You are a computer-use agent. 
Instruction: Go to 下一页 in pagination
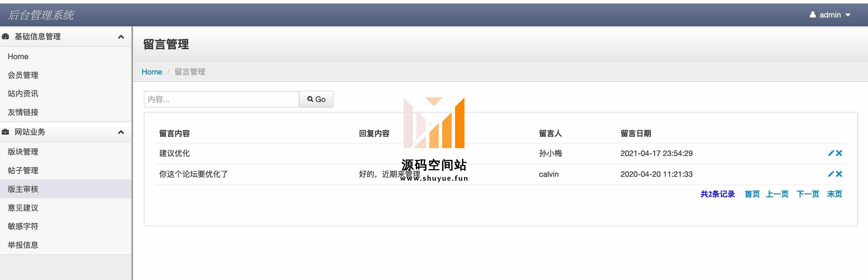tap(808, 194)
